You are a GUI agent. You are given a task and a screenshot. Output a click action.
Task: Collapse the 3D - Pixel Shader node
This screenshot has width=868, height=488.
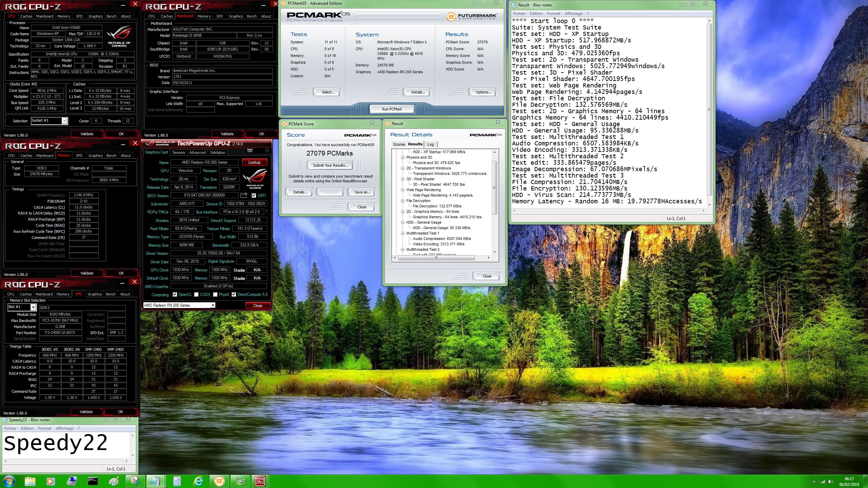[403, 179]
